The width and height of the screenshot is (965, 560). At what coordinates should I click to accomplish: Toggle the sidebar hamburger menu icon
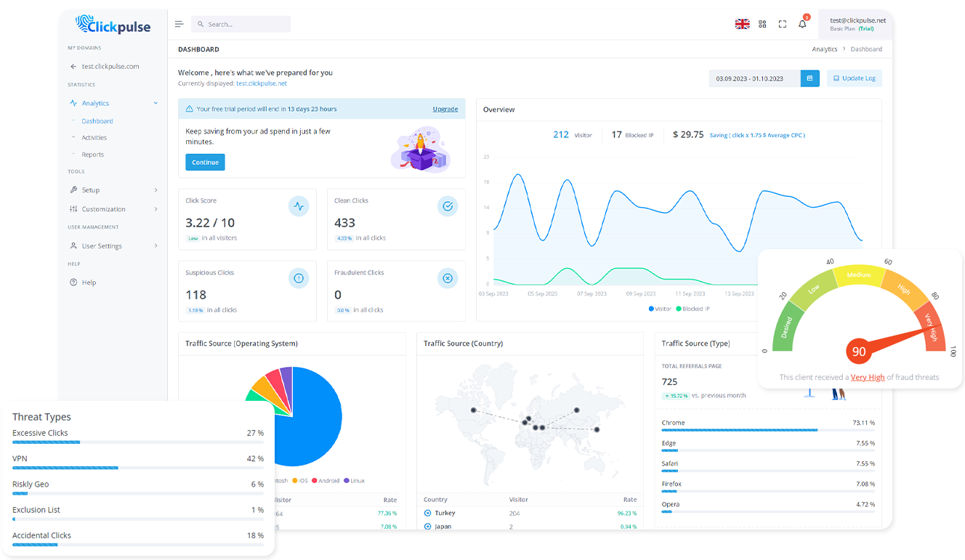click(x=179, y=24)
